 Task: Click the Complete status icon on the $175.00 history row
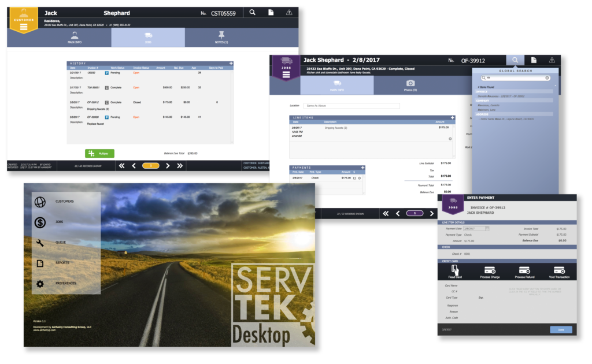[x=106, y=102]
